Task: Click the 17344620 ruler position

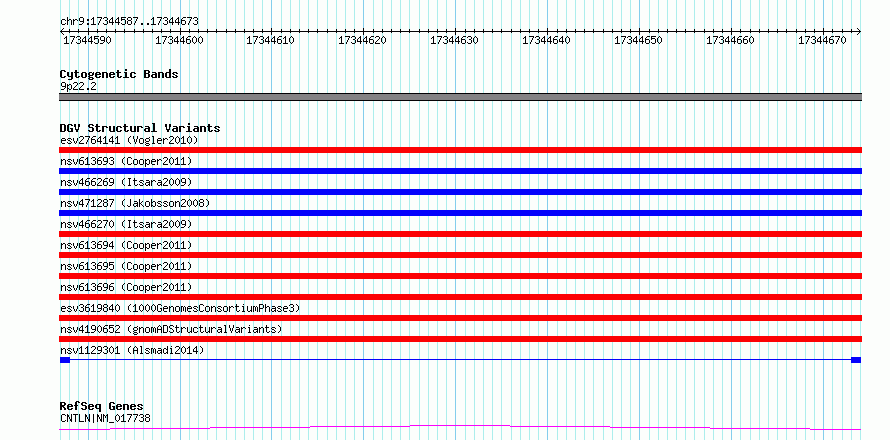Action: coord(363,40)
